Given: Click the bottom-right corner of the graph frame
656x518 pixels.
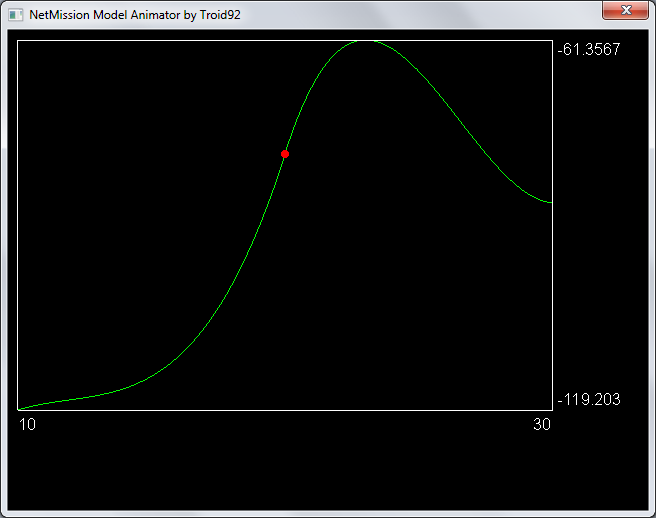Looking at the screenshot, I should point(552,410).
